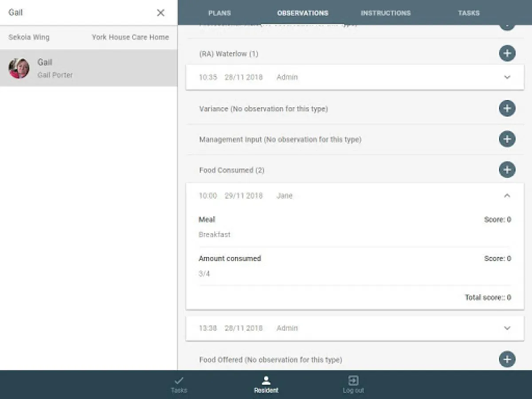Screen dimensions: 532x399
Task: Switch to the Plans tab
Action: tap(219, 13)
